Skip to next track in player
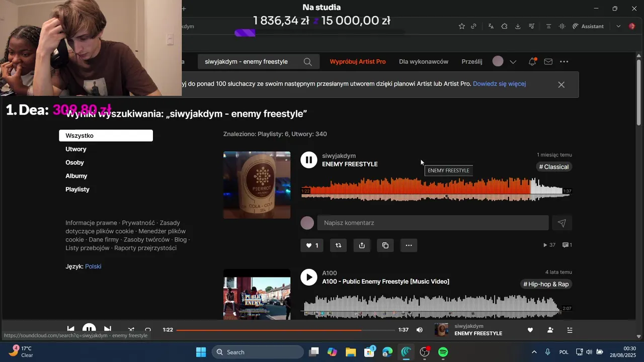The height and width of the screenshot is (362, 644). (108, 330)
